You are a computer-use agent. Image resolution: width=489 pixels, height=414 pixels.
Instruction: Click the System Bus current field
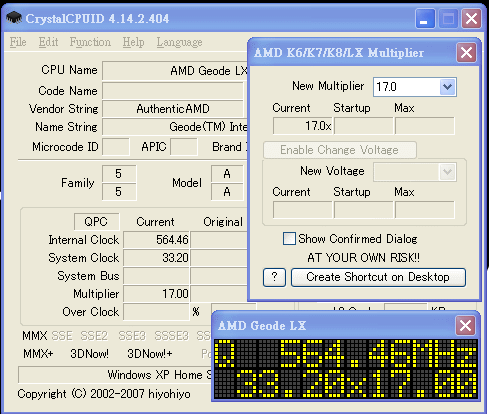point(156,276)
